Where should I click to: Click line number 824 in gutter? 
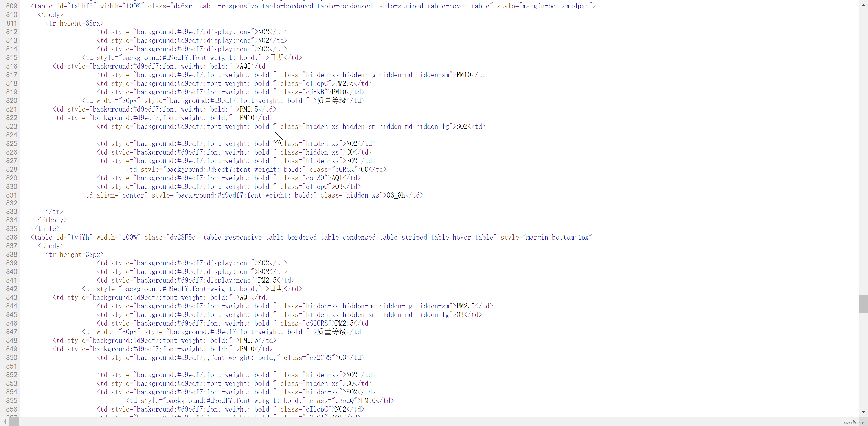point(12,135)
